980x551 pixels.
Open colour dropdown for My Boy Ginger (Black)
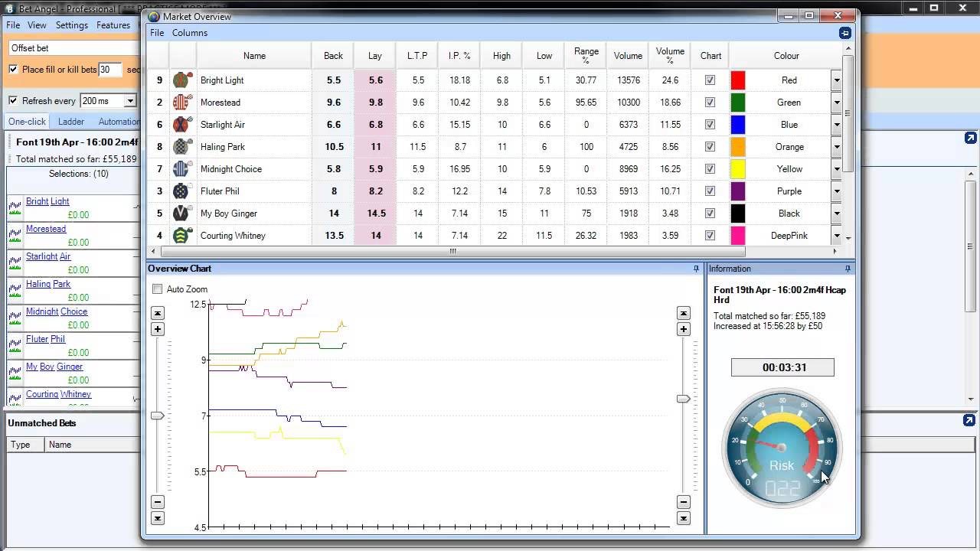pos(837,213)
